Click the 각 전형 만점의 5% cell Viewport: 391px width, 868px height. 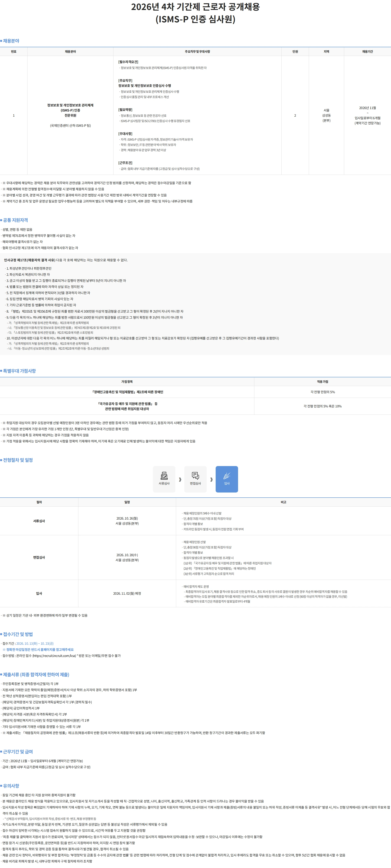click(323, 392)
